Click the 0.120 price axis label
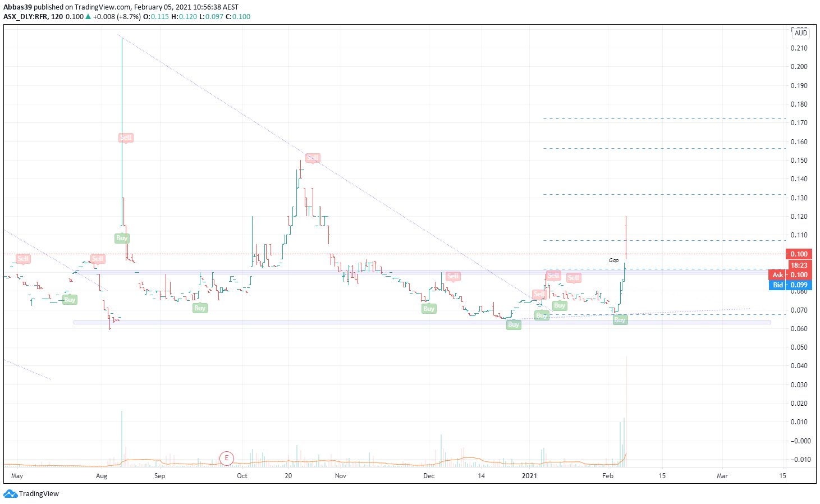 799,217
